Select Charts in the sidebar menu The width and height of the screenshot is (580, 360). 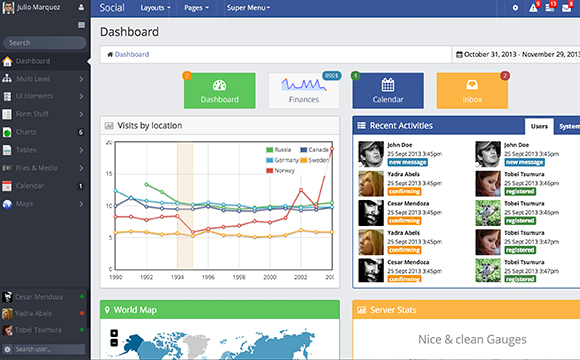click(x=44, y=132)
